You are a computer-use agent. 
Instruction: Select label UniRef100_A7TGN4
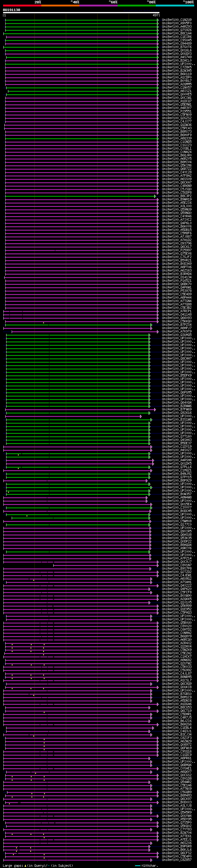177,301
